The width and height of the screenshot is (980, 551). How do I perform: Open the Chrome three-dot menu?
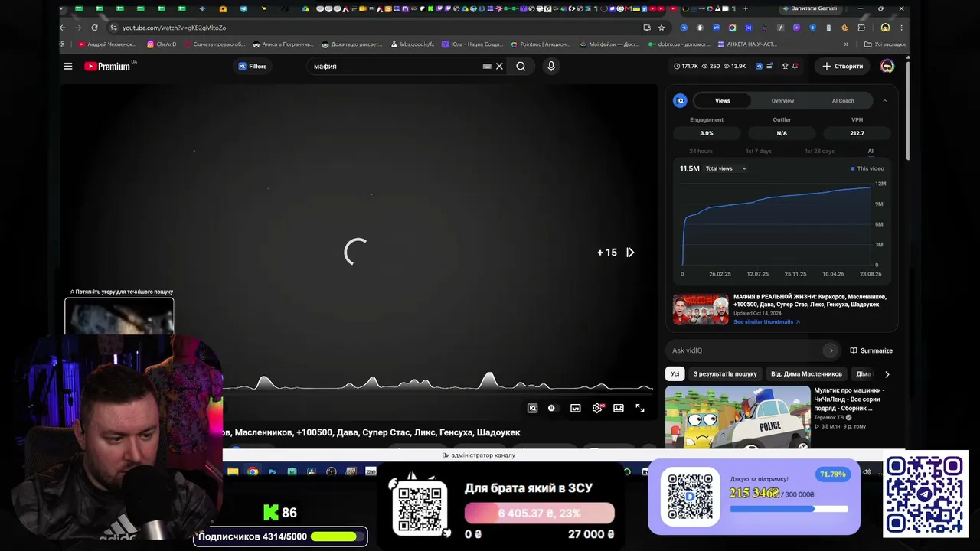point(902,28)
